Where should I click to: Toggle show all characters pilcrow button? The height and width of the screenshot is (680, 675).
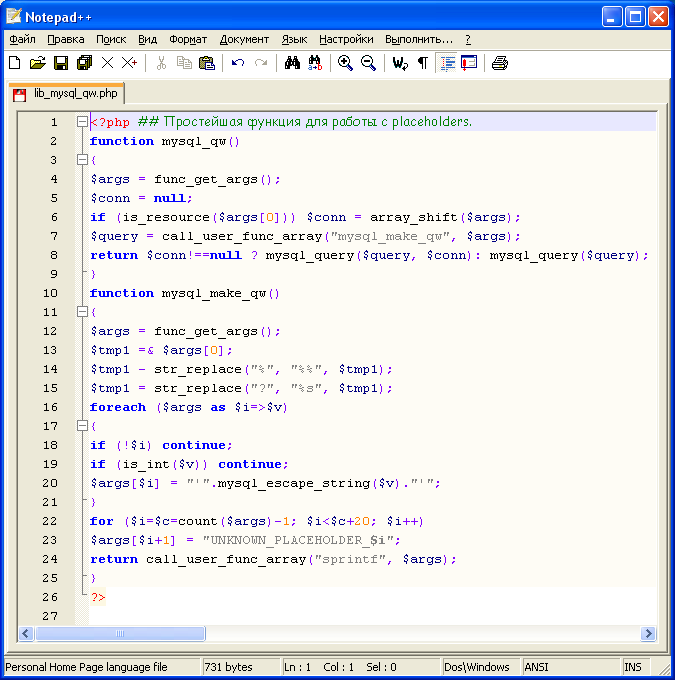(422, 63)
